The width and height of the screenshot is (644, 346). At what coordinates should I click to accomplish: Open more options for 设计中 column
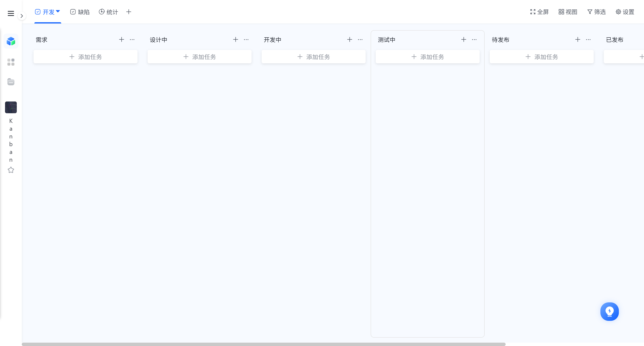[x=246, y=39]
